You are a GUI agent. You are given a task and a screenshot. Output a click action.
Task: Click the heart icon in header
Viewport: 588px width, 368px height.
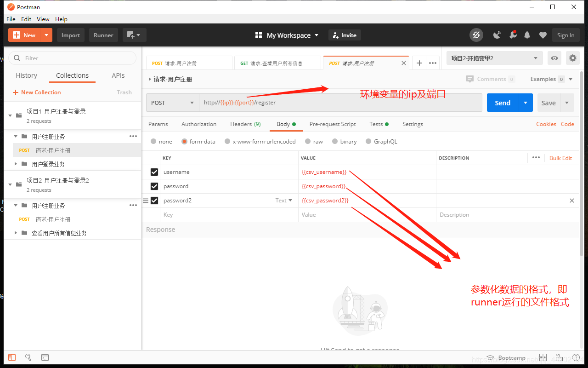(543, 35)
